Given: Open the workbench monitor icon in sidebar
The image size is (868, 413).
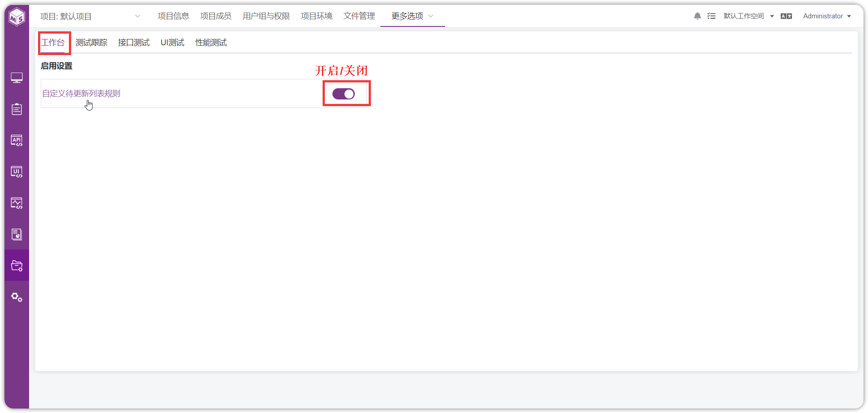Looking at the screenshot, I should [17, 78].
